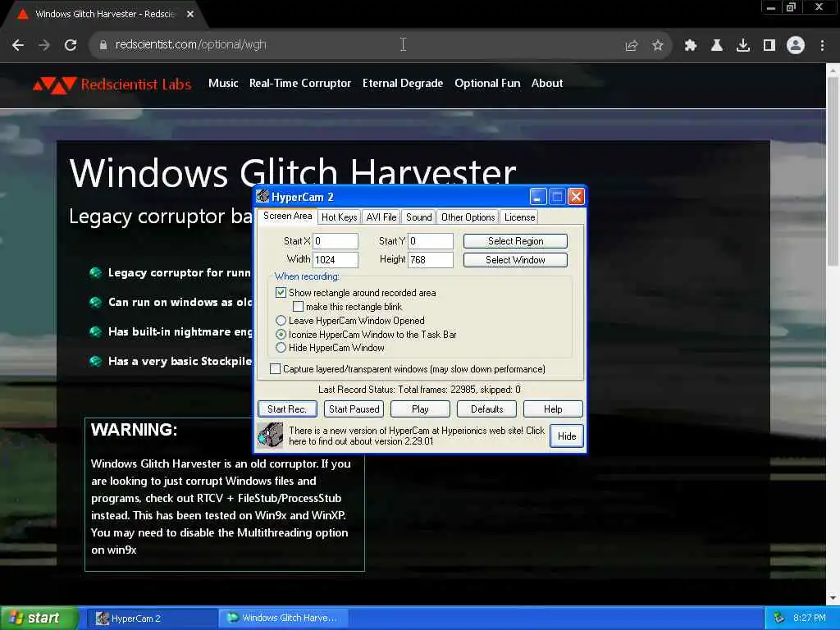Open the About nav link
The height and width of the screenshot is (630, 840).
pos(547,83)
